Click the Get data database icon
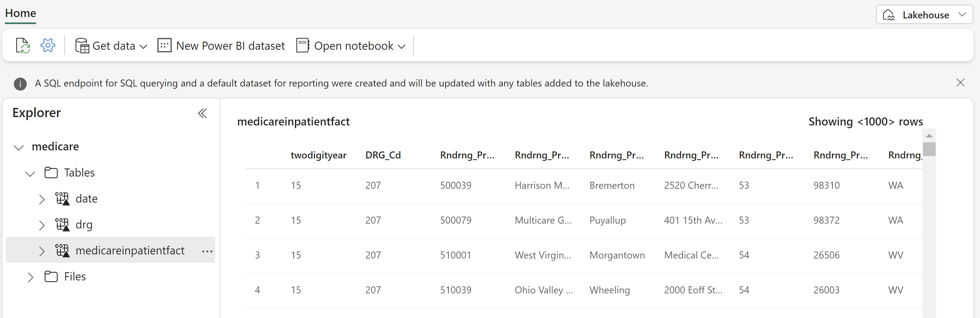 pos(82,46)
